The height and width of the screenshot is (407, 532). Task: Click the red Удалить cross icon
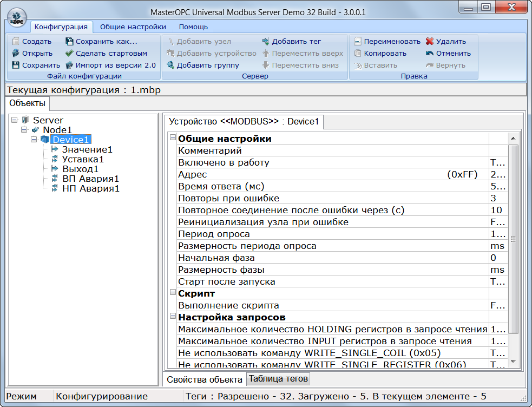pyautogui.click(x=430, y=41)
